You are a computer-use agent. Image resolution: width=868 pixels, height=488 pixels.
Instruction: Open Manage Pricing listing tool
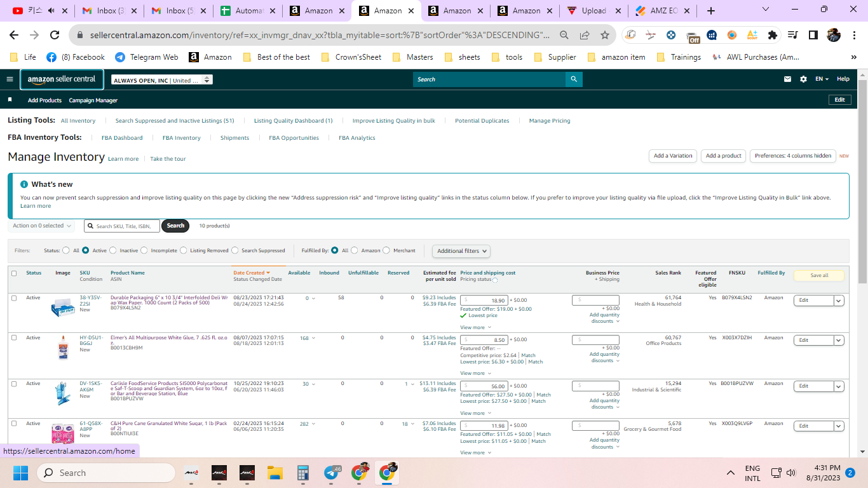[550, 121]
